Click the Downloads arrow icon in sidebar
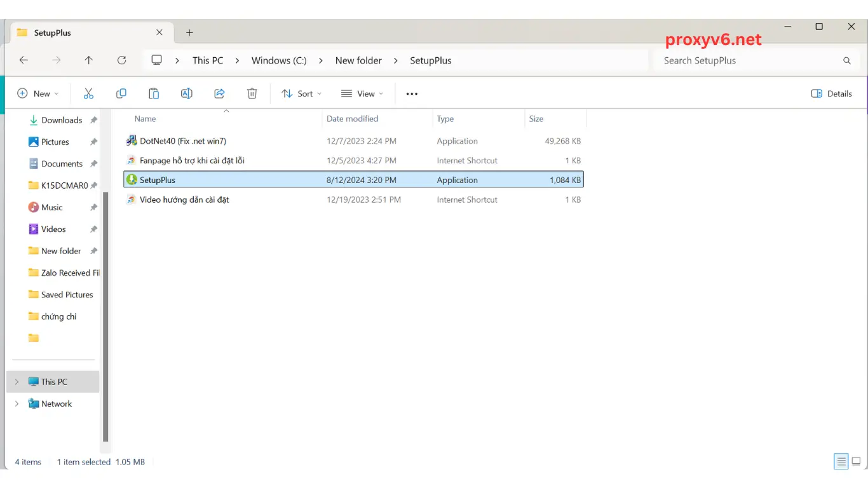This screenshot has height=488, width=868. [34, 120]
